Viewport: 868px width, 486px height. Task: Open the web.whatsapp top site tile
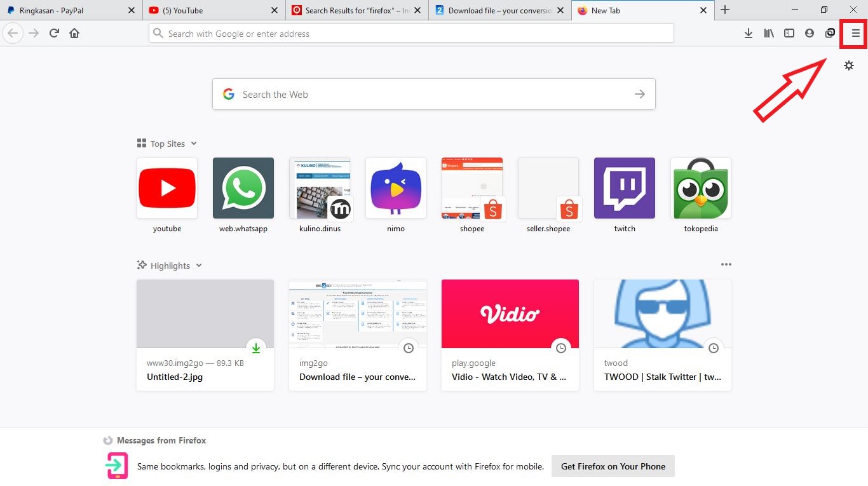click(243, 188)
